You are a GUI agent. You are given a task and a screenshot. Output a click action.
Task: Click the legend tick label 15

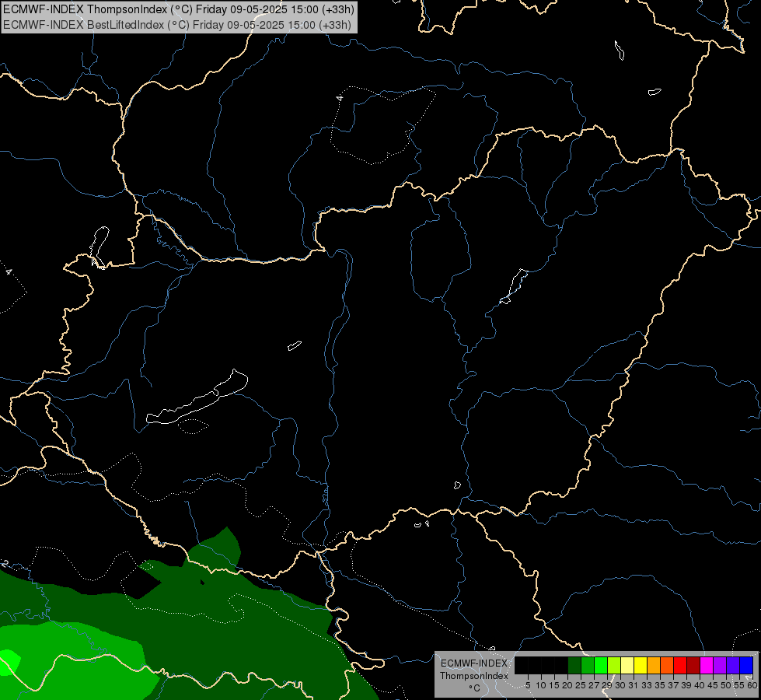pyautogui.click(x=555, y=685)
